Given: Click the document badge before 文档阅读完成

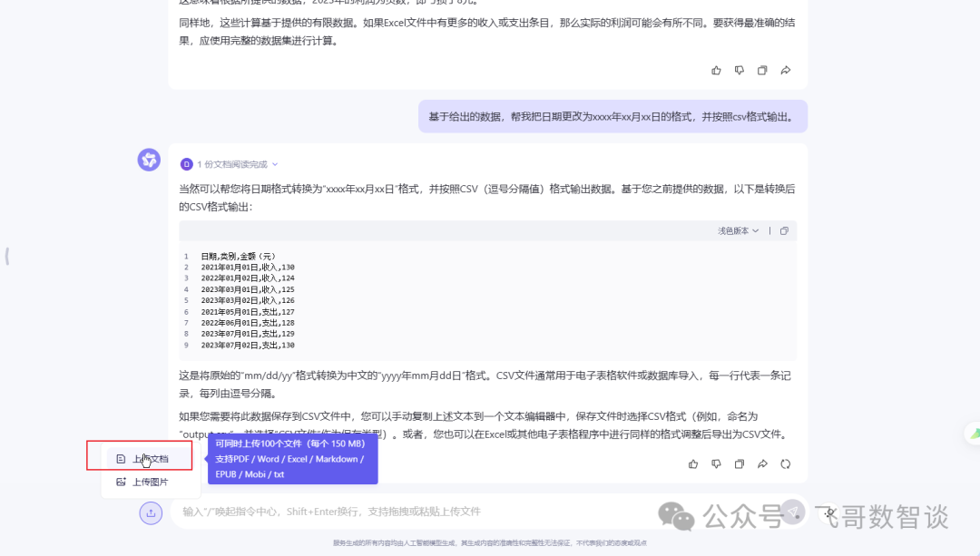Looking at the screenshot, I should tap(186, 164).
